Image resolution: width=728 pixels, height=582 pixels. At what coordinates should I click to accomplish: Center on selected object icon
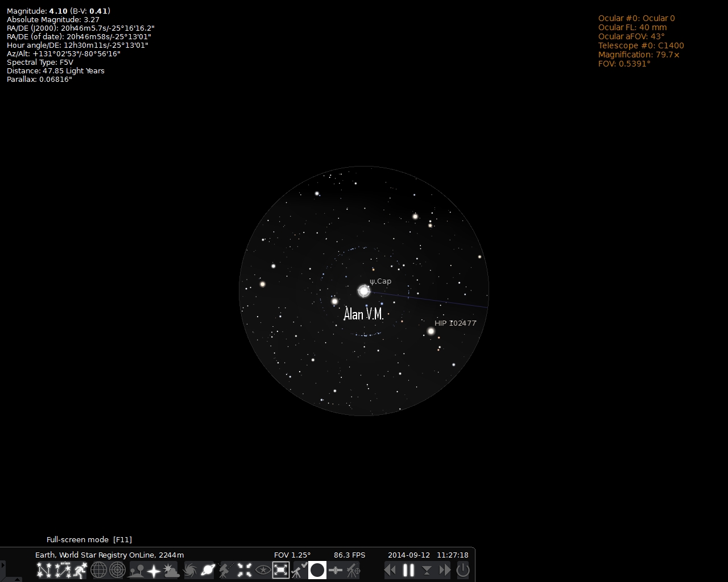tap(245, 569)
